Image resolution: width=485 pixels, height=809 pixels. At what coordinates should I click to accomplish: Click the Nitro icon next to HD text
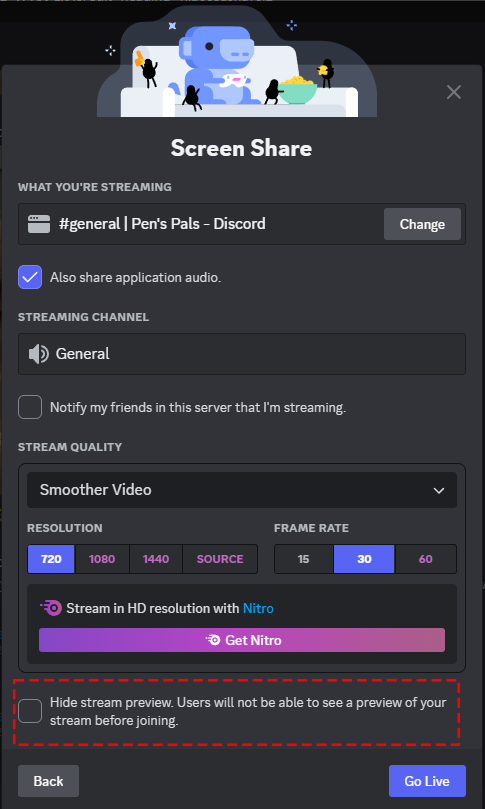click(x=51, y=608)
